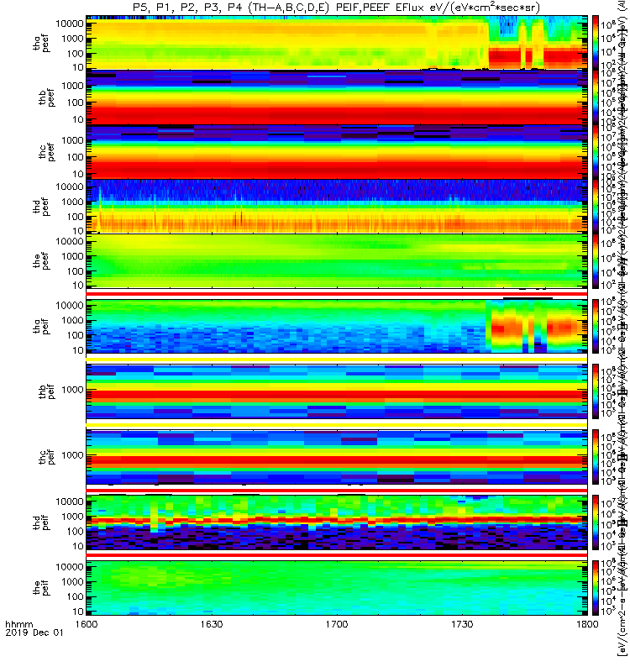This screenshot has width=630, height=672.
Task: Click inside the tha peef spectrogram panel
Action: point(337,43)
